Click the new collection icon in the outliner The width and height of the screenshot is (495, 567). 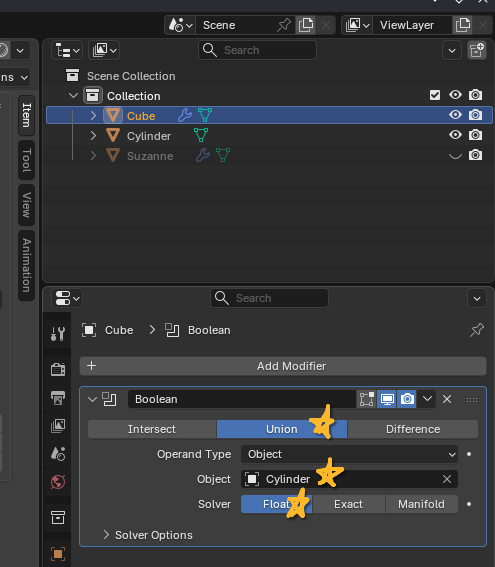tap(477, 50)
